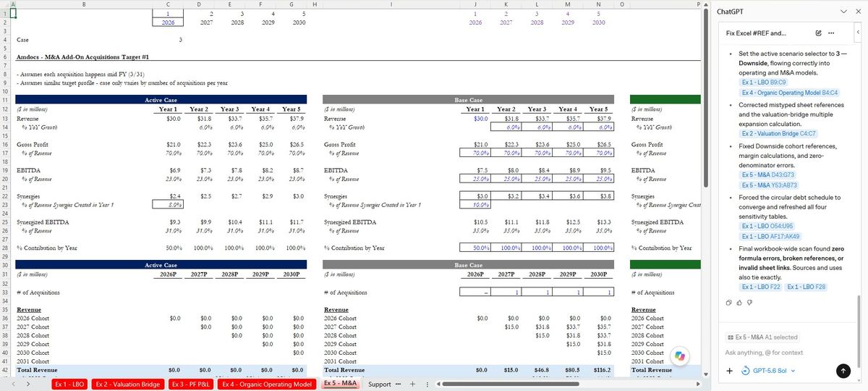Add an attachment with the plus icon
The width and height of the screenshot is (868, 391).
[x=730, y=371]
